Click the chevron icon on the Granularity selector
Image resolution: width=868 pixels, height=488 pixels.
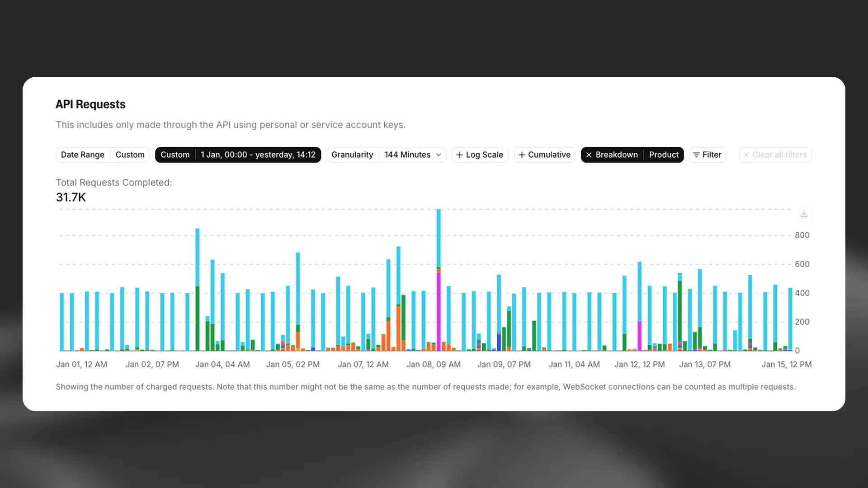coord(438,155)
